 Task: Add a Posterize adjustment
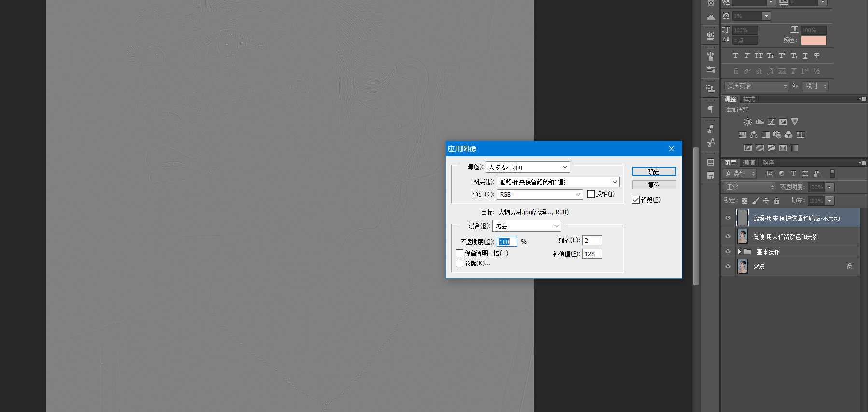tap(760, 148)
